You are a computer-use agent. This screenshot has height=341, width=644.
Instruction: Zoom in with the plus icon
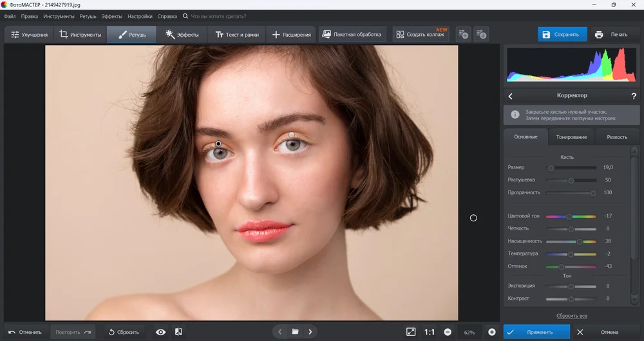[492, 332]
